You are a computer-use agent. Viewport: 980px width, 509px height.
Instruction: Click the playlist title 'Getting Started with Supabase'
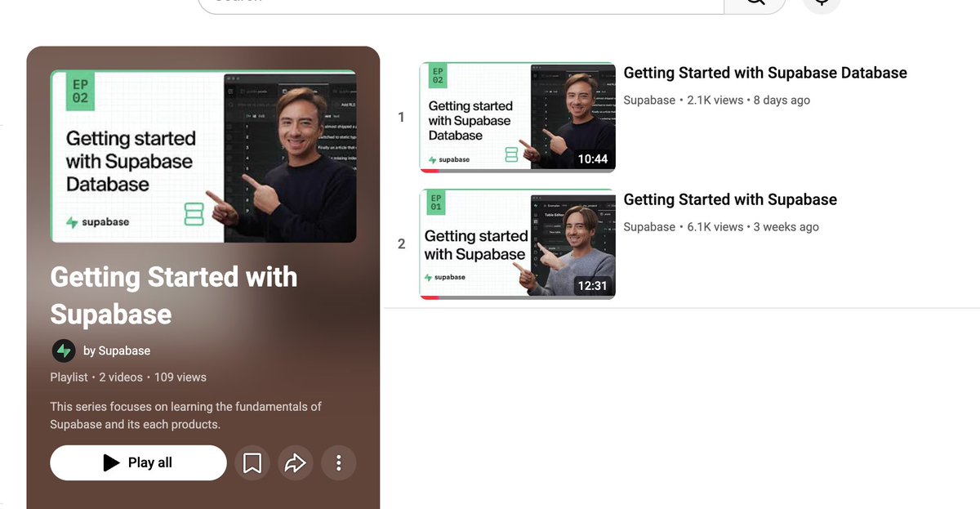coord(173,295)
